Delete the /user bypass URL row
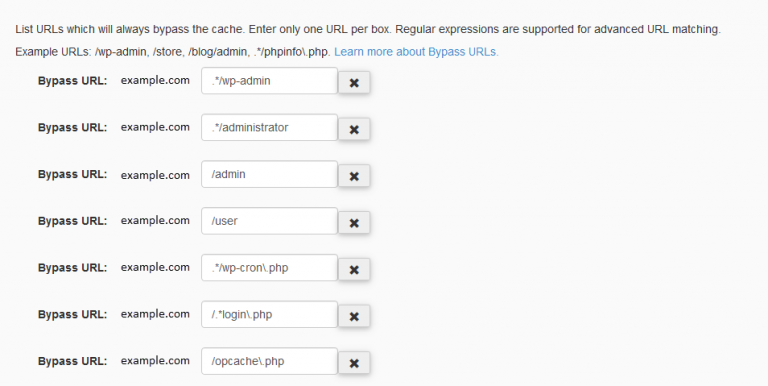 [354, 223]
